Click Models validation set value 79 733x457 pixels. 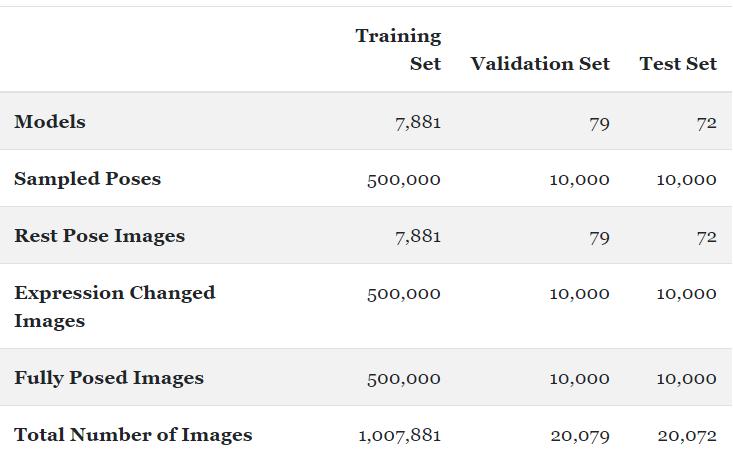599,124
